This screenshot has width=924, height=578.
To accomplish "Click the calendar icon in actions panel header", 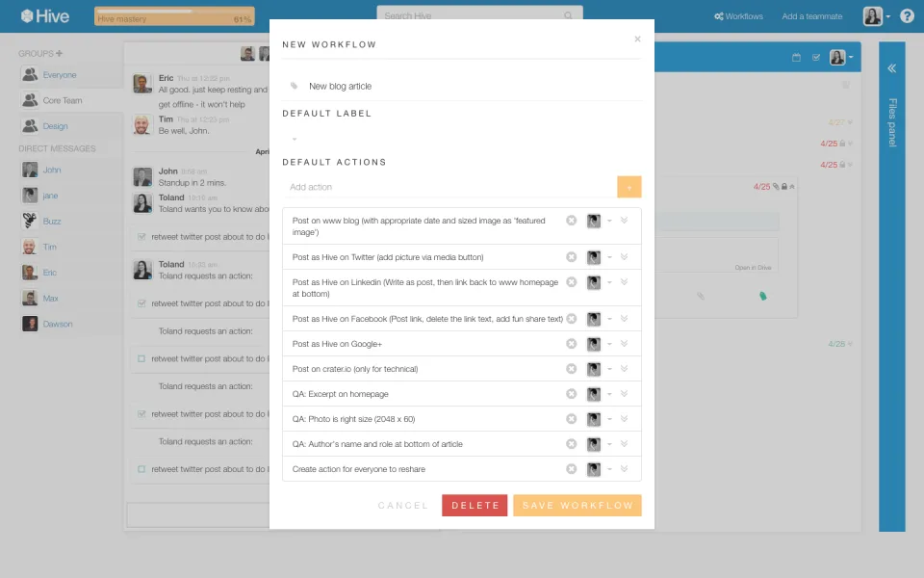I will tap(796, 57).
